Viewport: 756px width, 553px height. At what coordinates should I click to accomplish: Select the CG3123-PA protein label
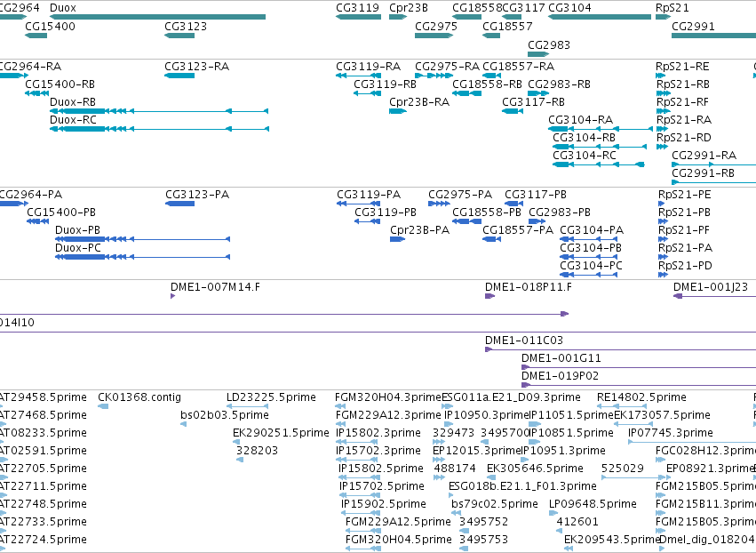click(197, 195)
